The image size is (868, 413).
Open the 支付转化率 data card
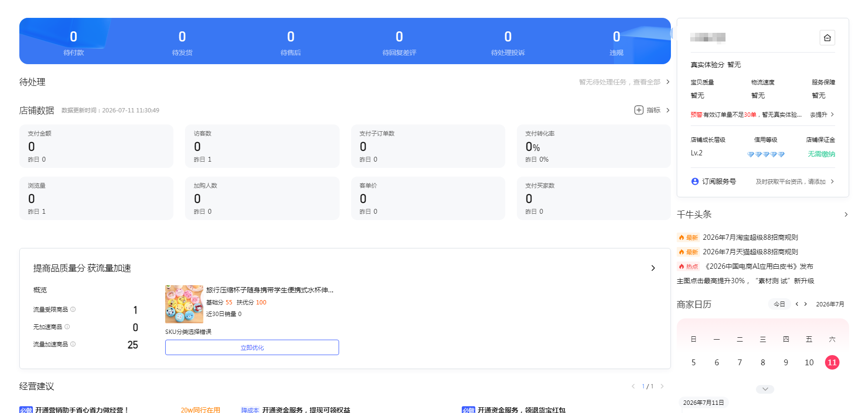click(594, 146)
